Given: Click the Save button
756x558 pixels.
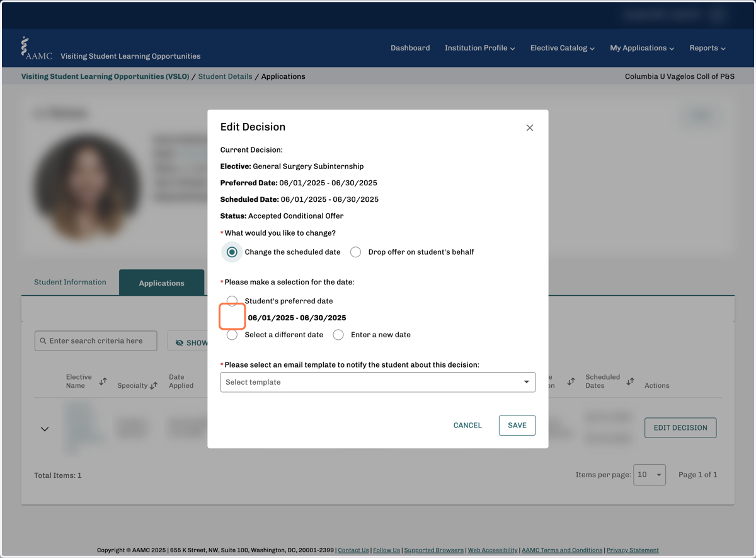Looking at the screenshot, I should point(517,426).
